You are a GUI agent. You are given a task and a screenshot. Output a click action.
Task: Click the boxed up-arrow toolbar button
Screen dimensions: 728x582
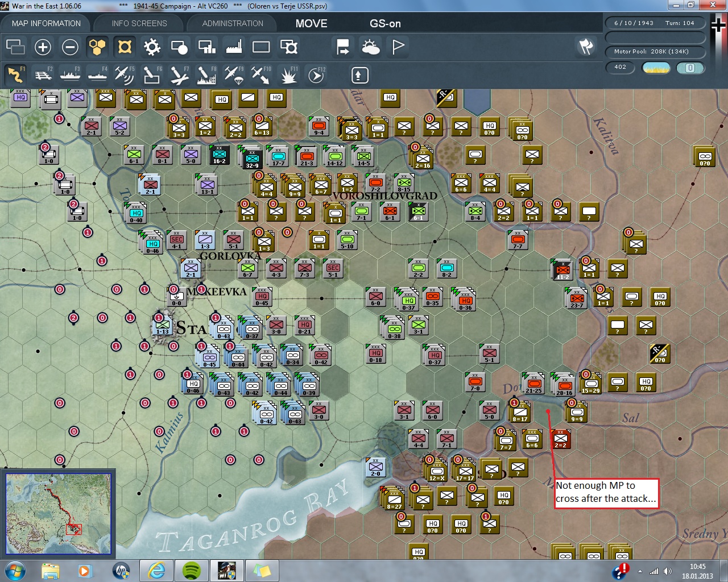[x=359, y=75]
